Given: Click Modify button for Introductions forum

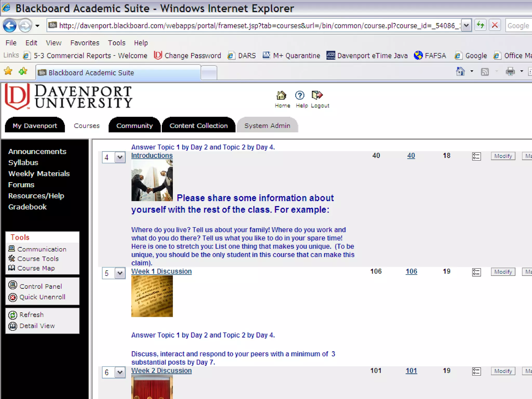Looking at the screenshot, I should tap(503, 156).
